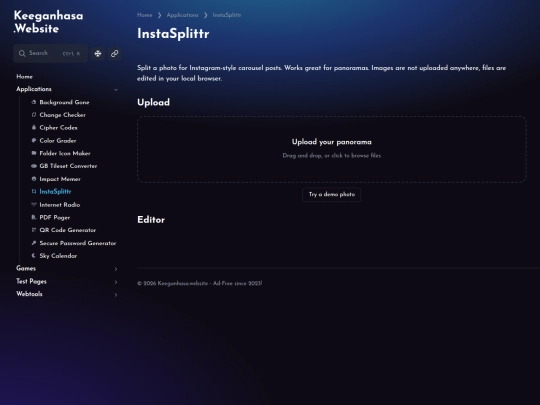Viewport: 540px width, 405px height.
Task: Select Webtools in the sidebar
Action: point(29,294)
